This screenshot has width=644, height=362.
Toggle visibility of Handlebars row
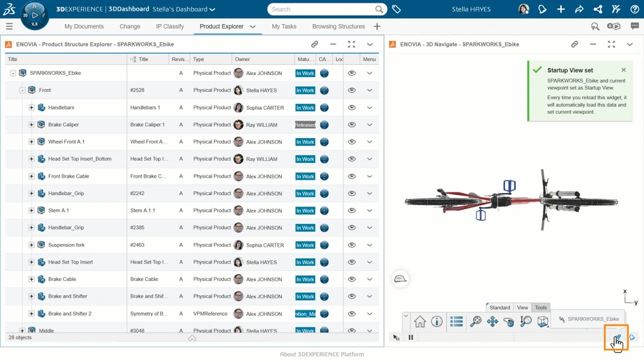tap(352, 107)
